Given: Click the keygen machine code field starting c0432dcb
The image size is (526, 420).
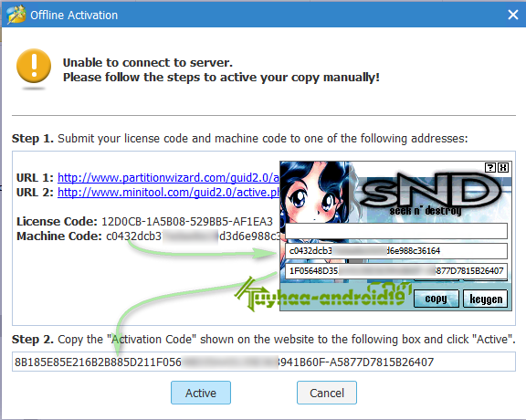Looking at the screenshot, I should (x=396, y=250).
